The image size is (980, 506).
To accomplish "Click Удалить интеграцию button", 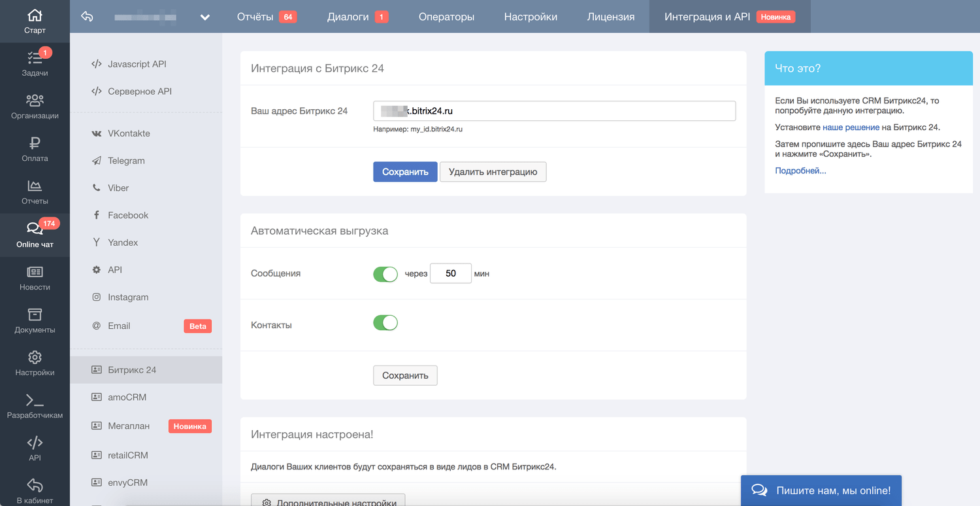I will (493, 172).
